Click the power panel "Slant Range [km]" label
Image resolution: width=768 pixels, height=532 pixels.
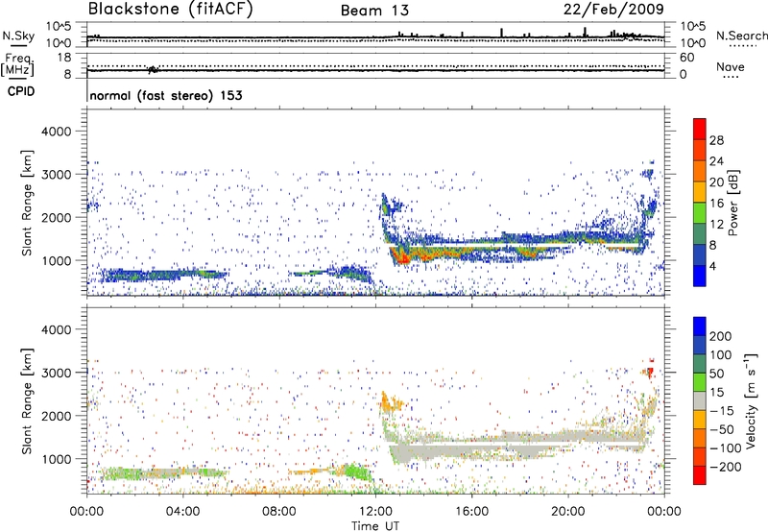point(27,203)
